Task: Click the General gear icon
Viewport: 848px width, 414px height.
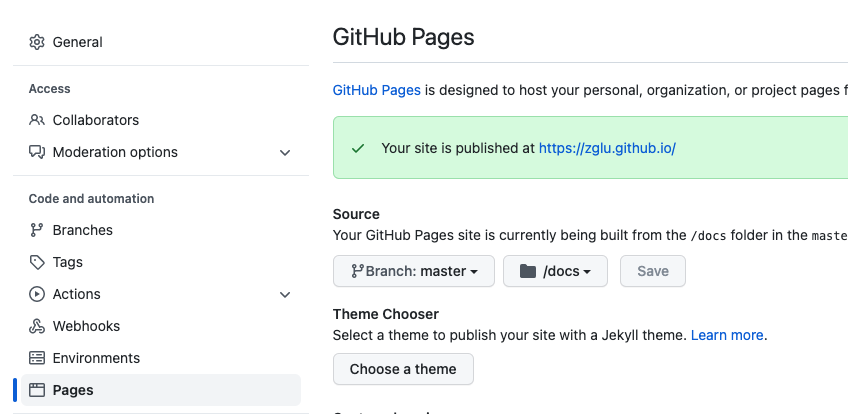Action: tap(37, 42)
